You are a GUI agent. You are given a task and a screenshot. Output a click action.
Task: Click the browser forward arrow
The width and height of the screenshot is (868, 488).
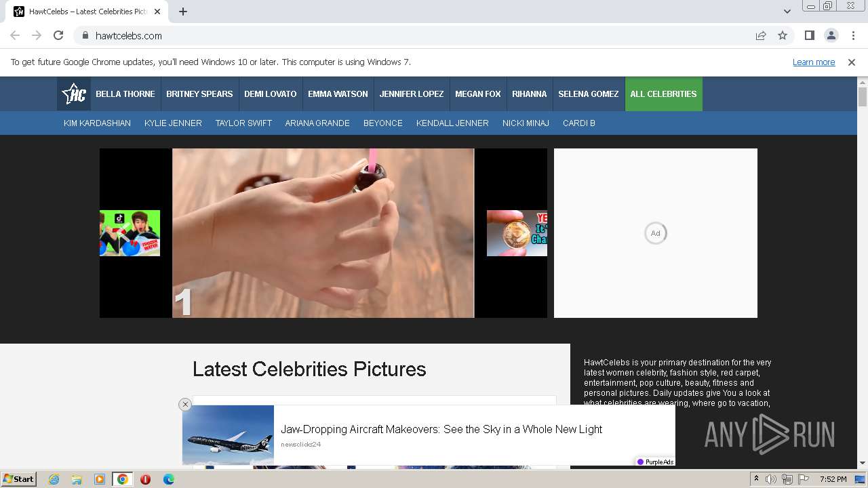point(37,36)
